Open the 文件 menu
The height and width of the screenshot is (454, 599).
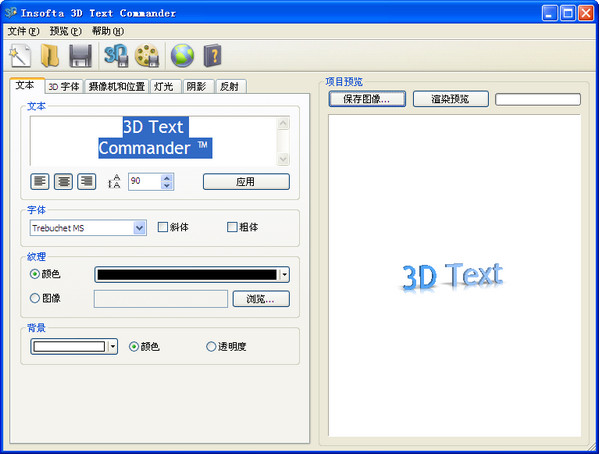[x=23, y=31]
